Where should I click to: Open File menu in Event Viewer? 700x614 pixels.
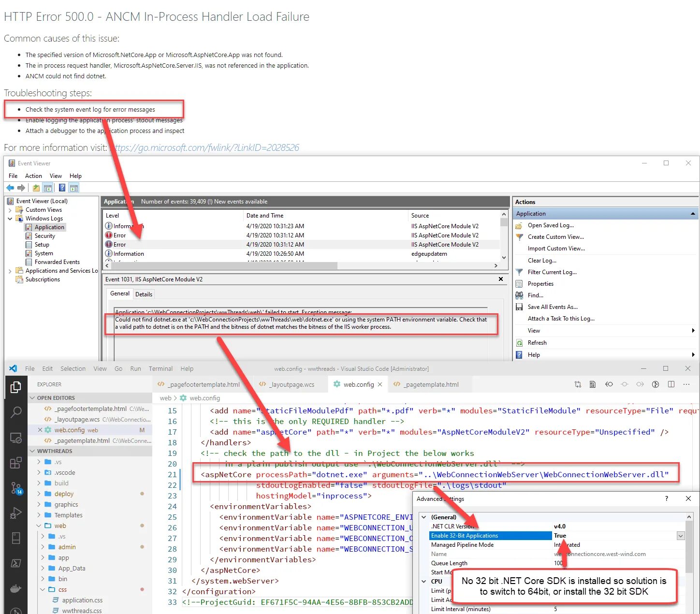click(x=13, y=176)
